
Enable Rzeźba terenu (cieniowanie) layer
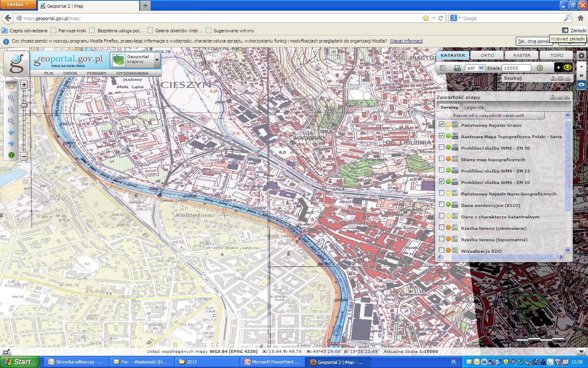coord(441,227)
